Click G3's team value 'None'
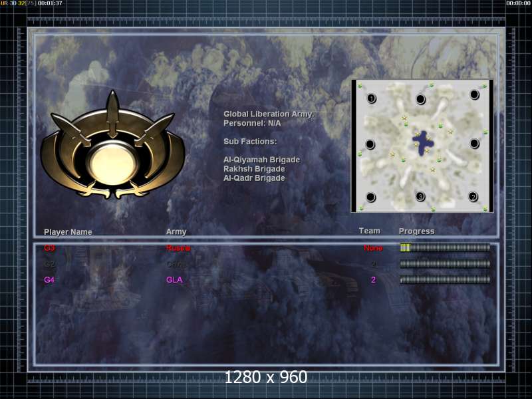 pyautogui.click(x=373, y=248)
